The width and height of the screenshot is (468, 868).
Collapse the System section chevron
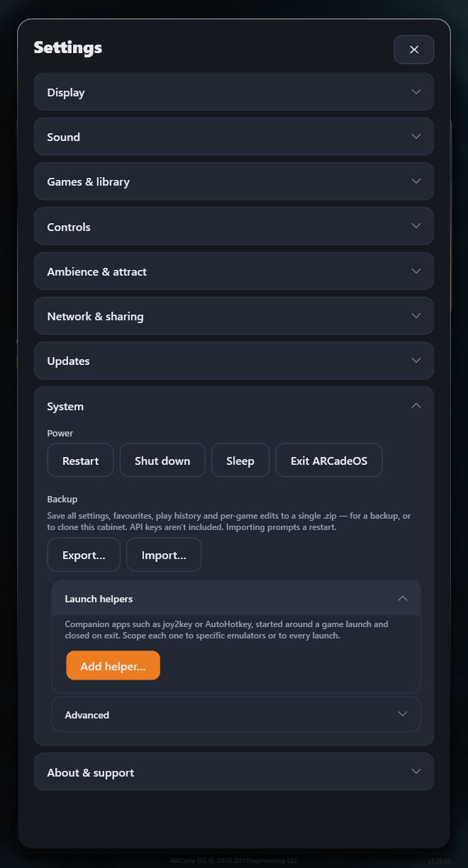(x=416, y=406)
